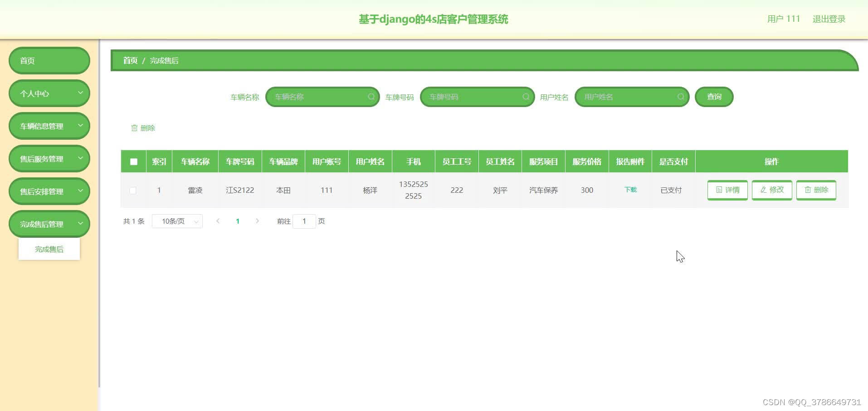This screenshot has width=868, height=411.
Task: Click 退出登录 in header
Action: click(829, 19)
